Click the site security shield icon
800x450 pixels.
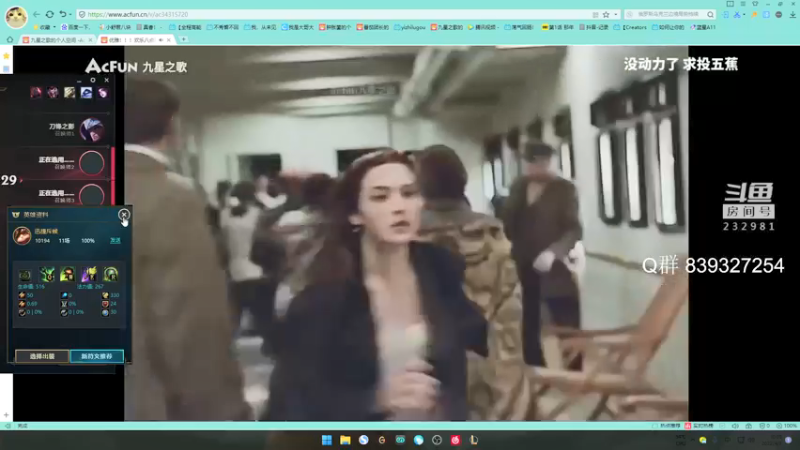click(x=82, y=14)
